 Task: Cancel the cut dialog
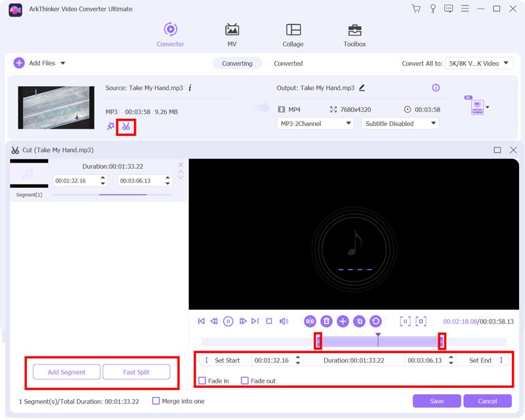click(x=488, y=401)
